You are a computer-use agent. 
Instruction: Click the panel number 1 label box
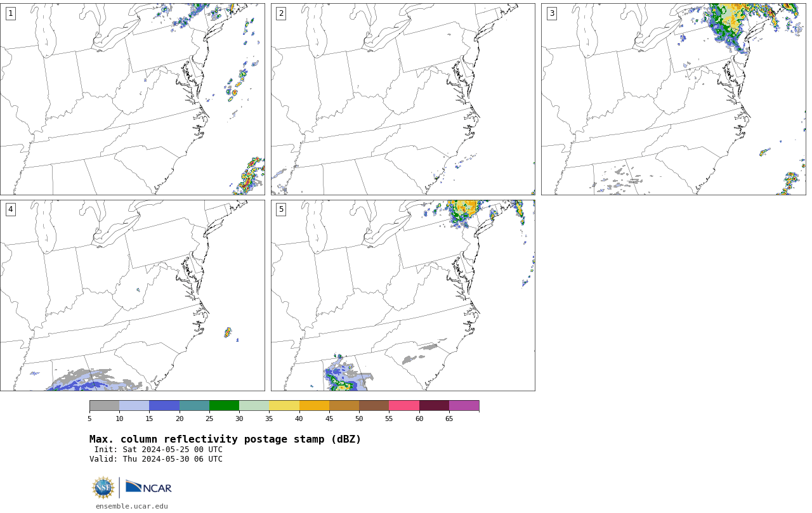click(10, 13)
